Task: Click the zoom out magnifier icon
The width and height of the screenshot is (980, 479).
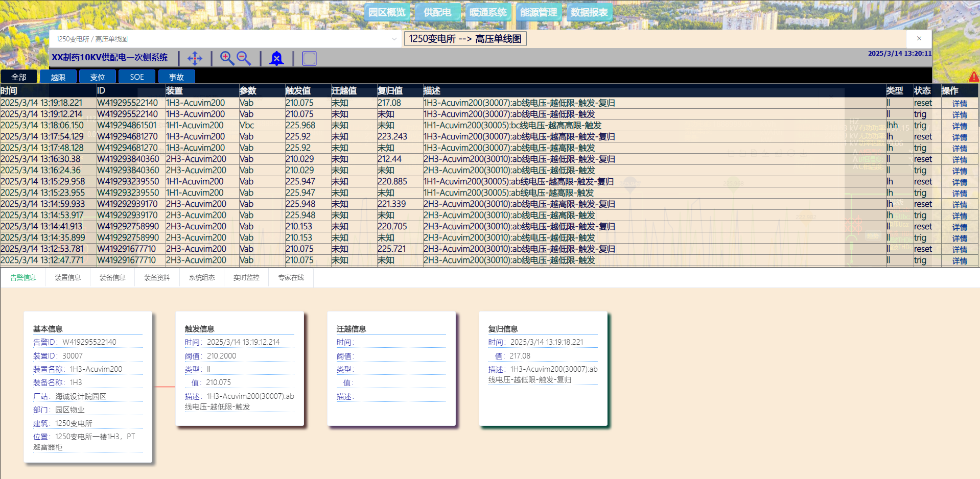Action: pos(244,58)
